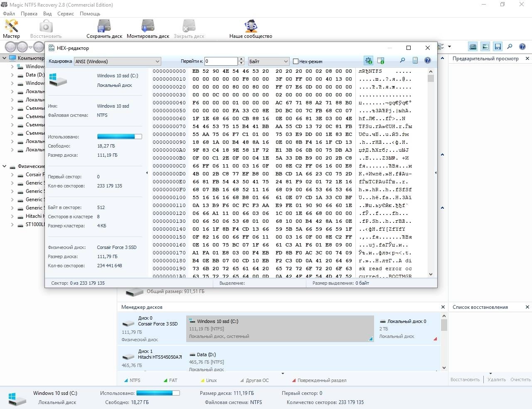This screenshot has height=409, width=532.
Task: Close the Список восстановления panel
Action: 527,307
